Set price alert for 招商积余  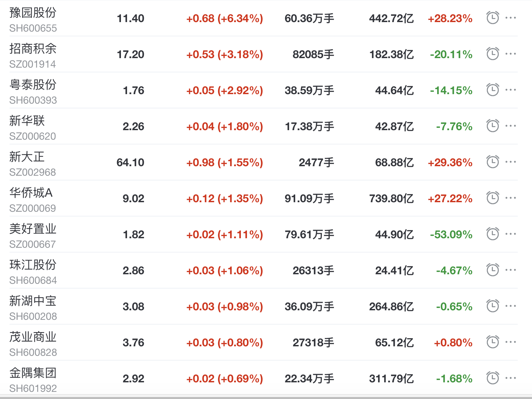[493, 54]
